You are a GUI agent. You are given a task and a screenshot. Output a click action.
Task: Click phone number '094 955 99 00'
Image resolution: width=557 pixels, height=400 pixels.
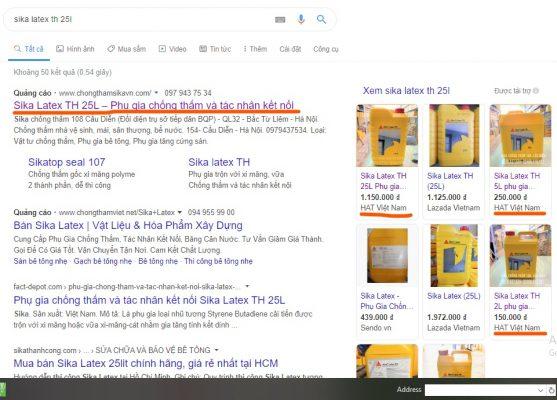[211, 212]
